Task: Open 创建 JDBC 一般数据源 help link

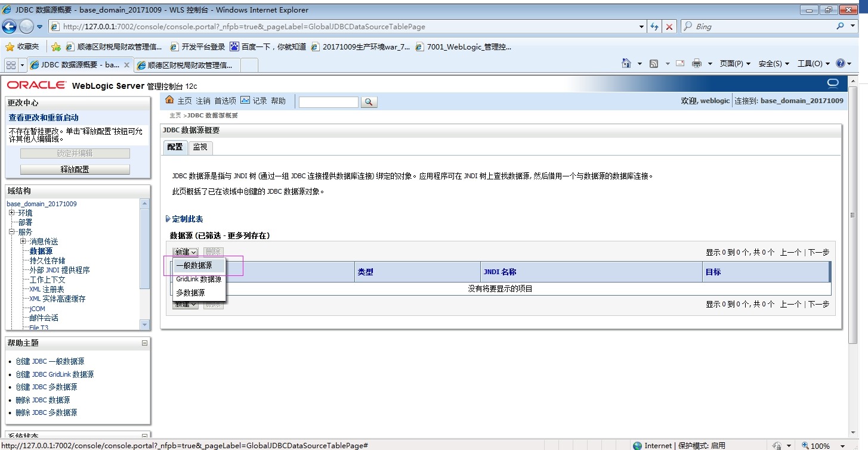Action: coord(50,361)
